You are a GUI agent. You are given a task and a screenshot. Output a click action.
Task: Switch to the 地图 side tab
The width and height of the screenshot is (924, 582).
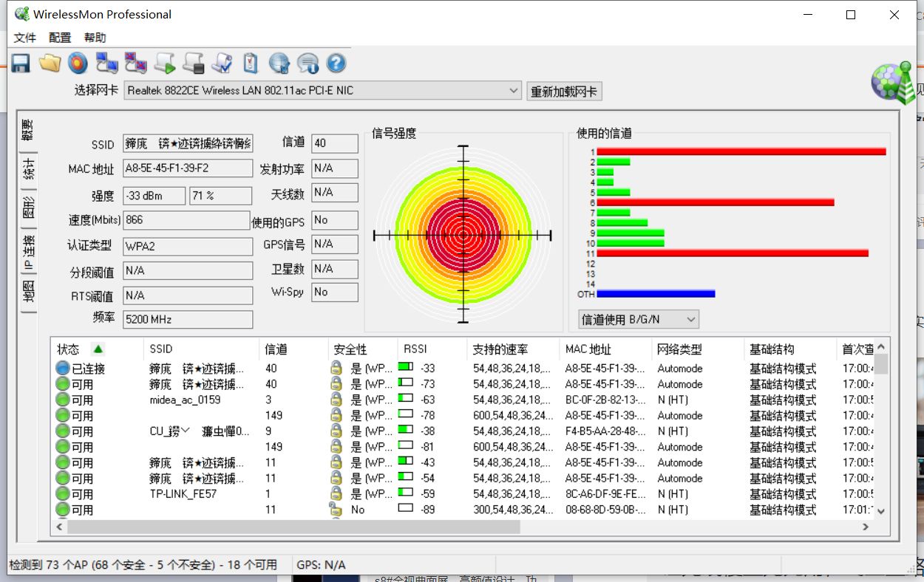pos(27,292)
